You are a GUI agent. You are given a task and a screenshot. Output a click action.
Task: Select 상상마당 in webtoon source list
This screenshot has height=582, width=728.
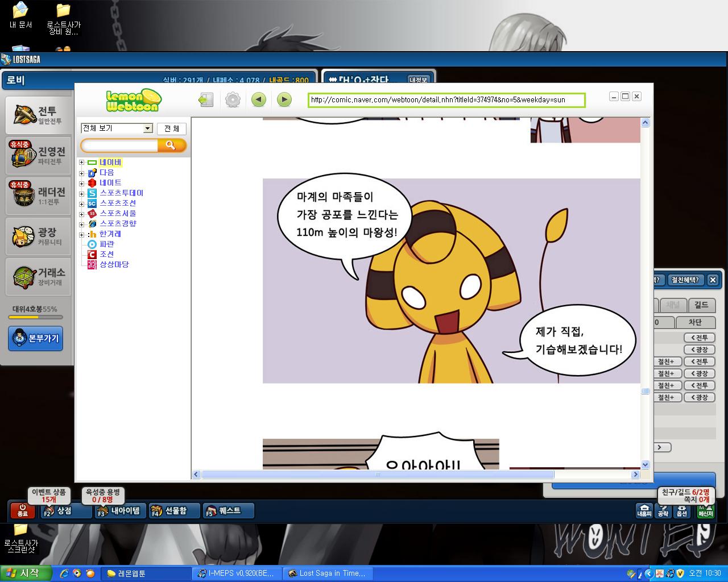(x=114, y=264)
